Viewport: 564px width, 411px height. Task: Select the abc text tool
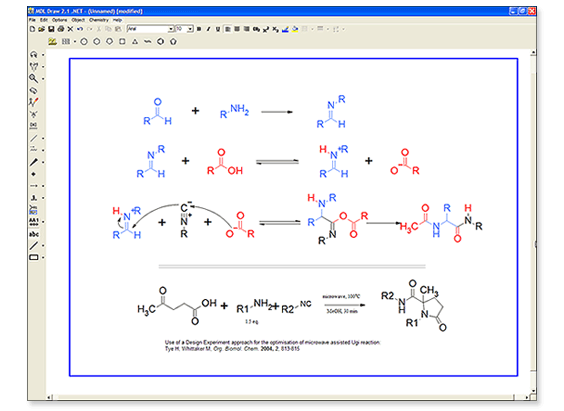tap(34, 234)
